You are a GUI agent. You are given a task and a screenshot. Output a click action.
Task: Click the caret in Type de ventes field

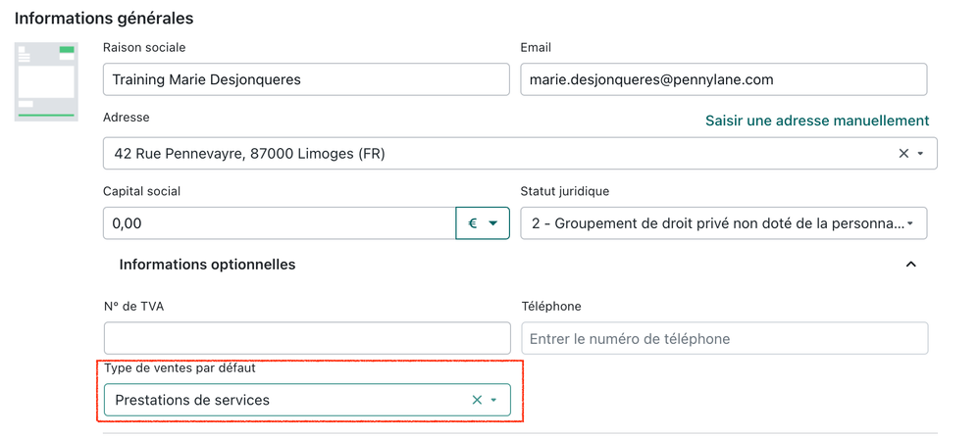pos(494,400)
